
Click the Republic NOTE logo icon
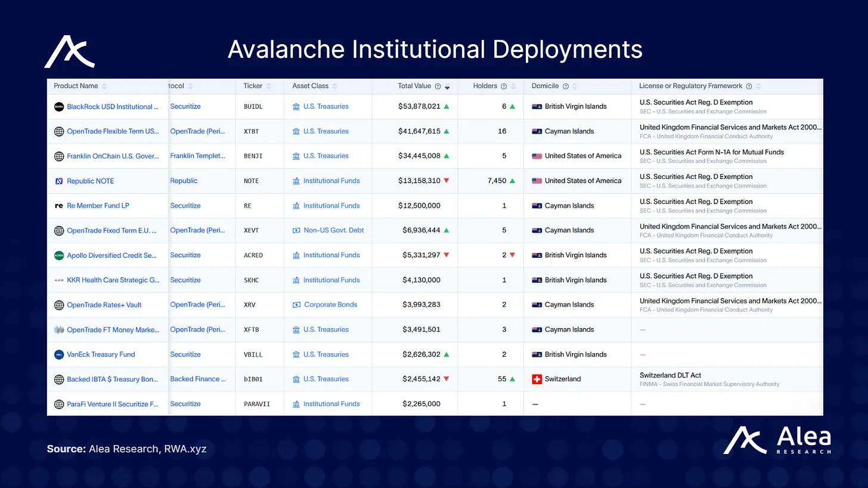(59, 181)
